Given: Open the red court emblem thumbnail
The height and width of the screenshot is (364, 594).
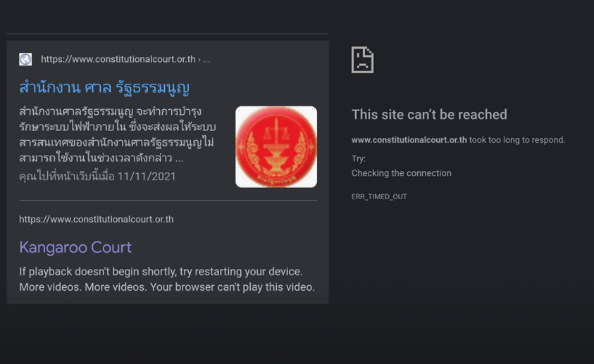Looking at the screenshot, I should 276,147.
